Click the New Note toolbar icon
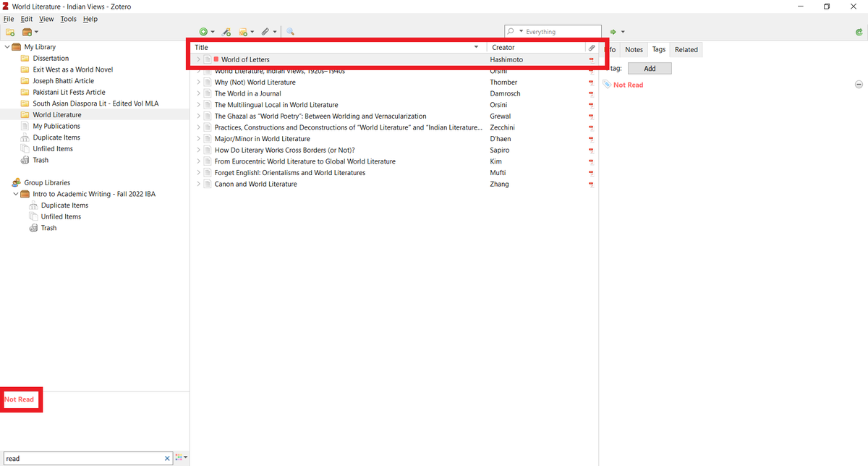The width and height of the screenshot is (868, 466). coord(243,32)
